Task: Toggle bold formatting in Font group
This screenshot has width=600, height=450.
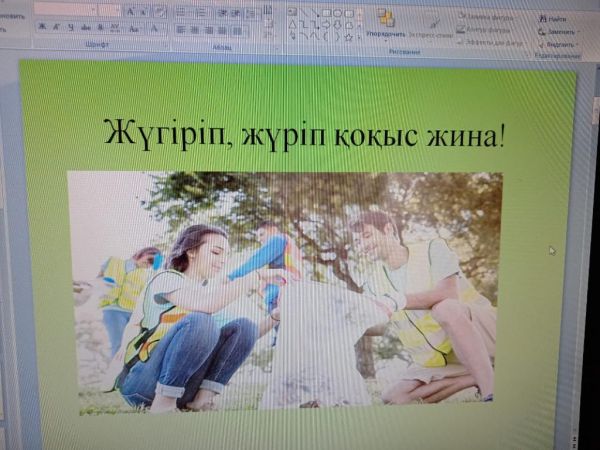Action: pos(42,27)
